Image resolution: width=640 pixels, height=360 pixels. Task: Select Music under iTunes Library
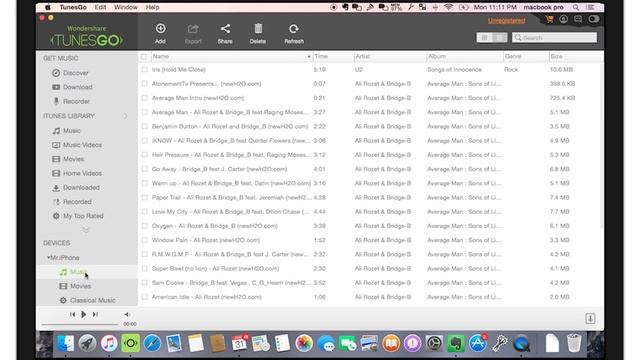pos(66,131)
